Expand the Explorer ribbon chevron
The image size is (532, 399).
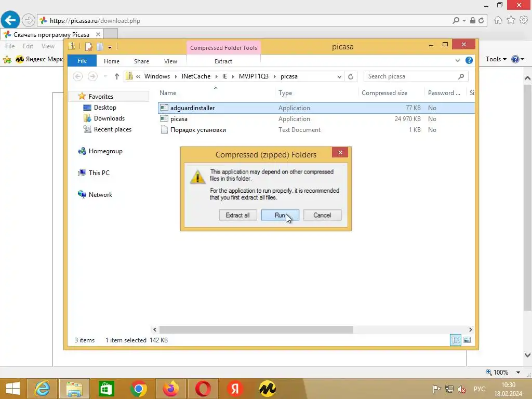(457, 60)
